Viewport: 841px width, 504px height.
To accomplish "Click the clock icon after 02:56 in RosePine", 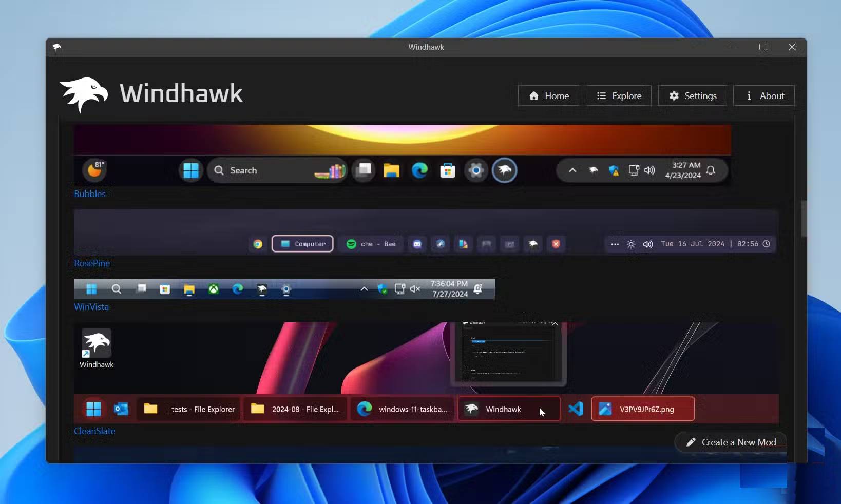I will [766, 244].
